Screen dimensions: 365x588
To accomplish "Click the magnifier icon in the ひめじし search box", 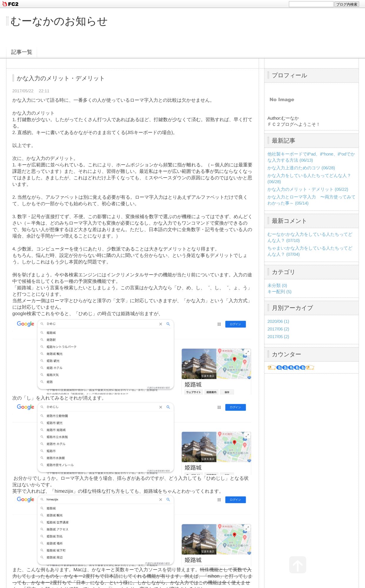I will tap(168, 407).
